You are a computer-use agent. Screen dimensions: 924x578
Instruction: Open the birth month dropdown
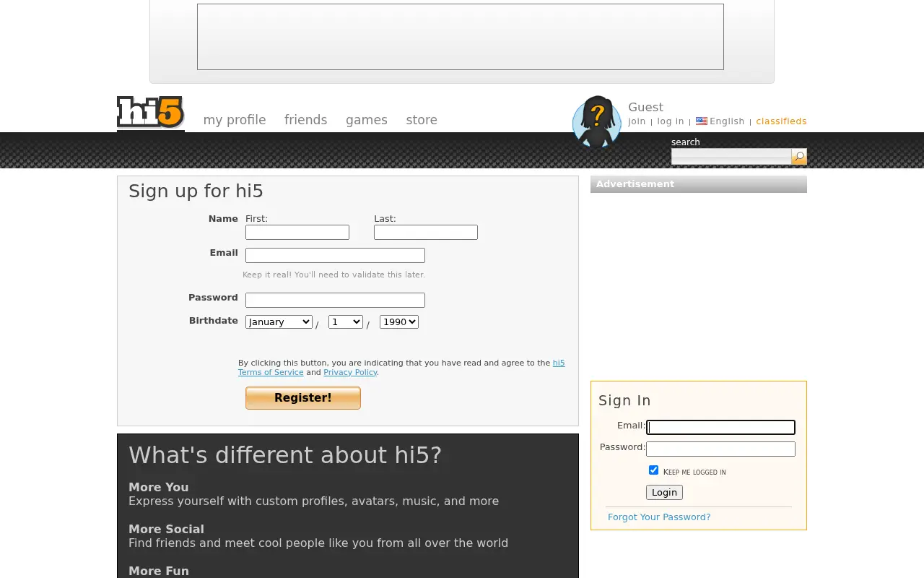coord(279,322)
